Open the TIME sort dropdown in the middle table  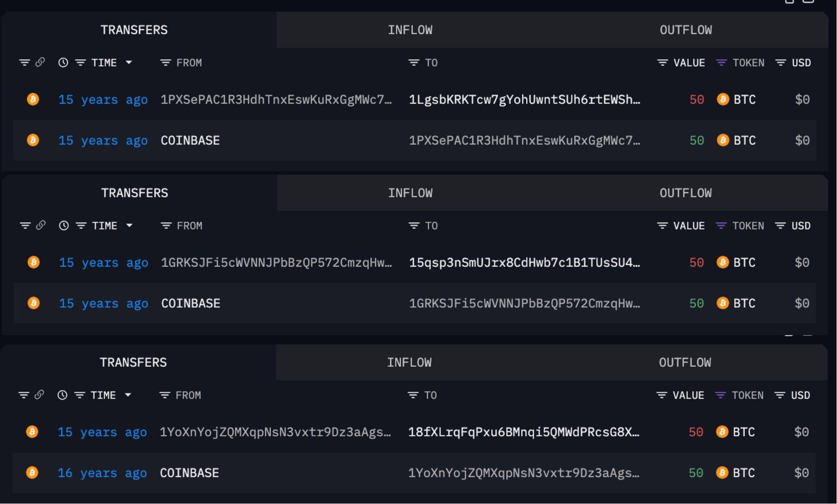tap(129, 225)
